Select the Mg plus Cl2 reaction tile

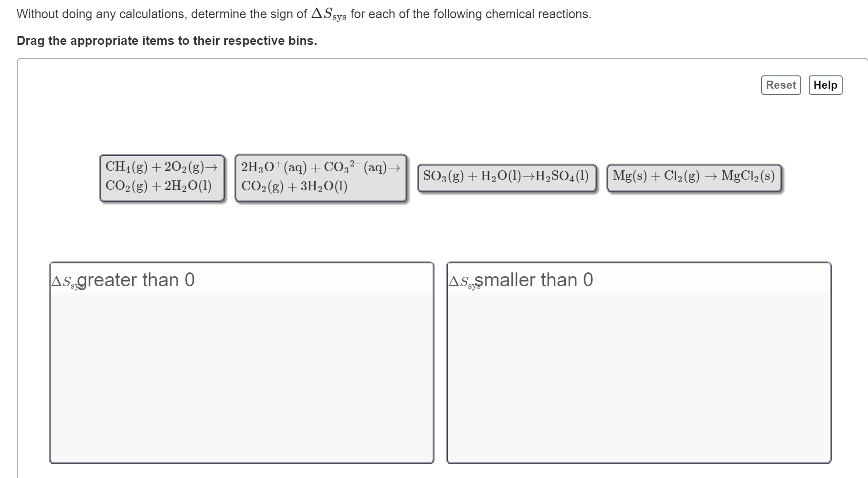tap(694, 177)
